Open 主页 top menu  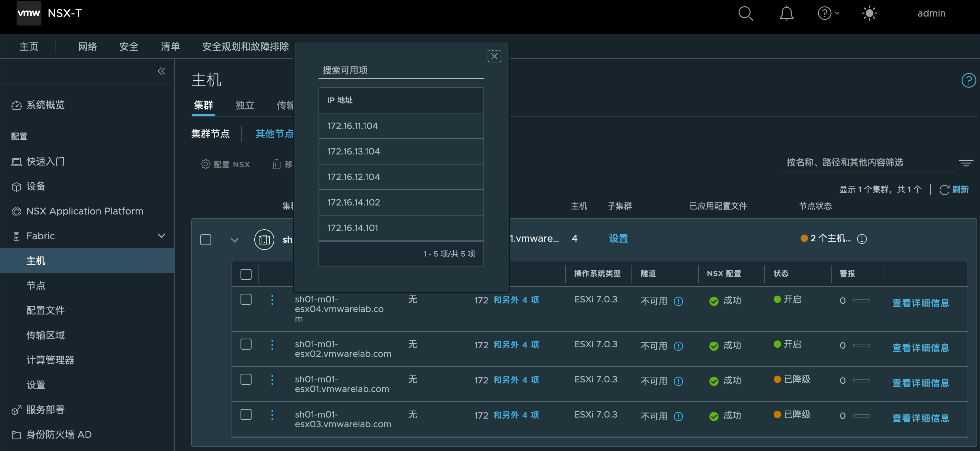(x=29, y=47)
